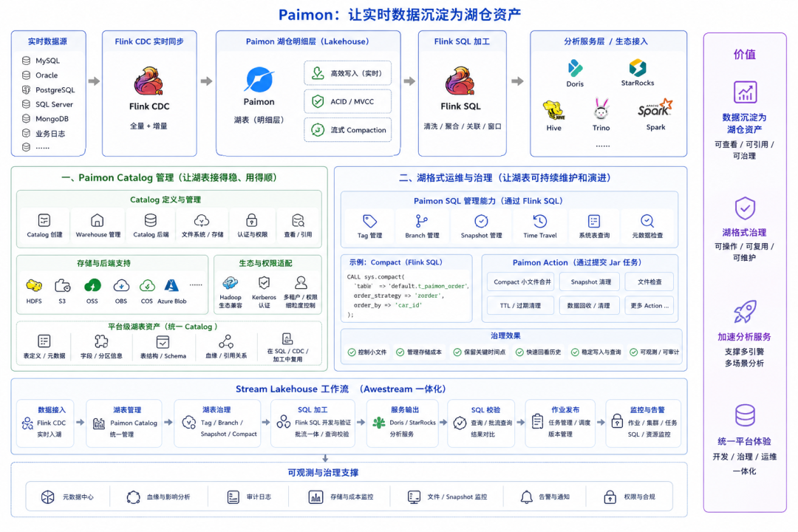Click the ACID / MVCC box
Viewport: 798px width, 532px height.
tap(347, 101)
